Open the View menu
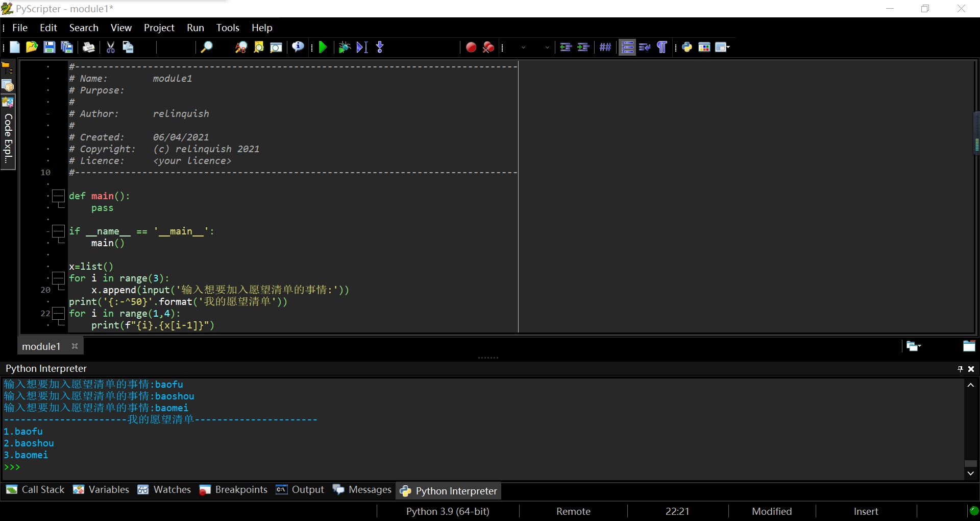The image size is (980, 521). point(121,28)
